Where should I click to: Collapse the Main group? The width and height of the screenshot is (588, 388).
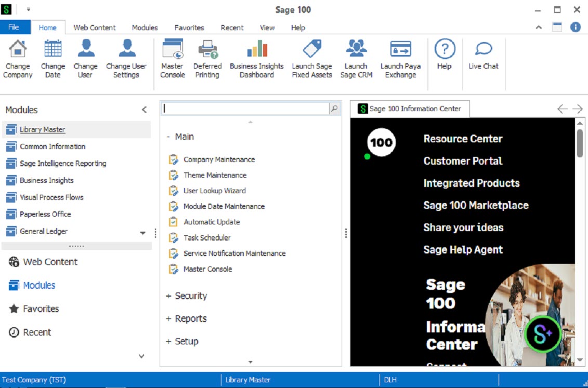tap(168, 137)
